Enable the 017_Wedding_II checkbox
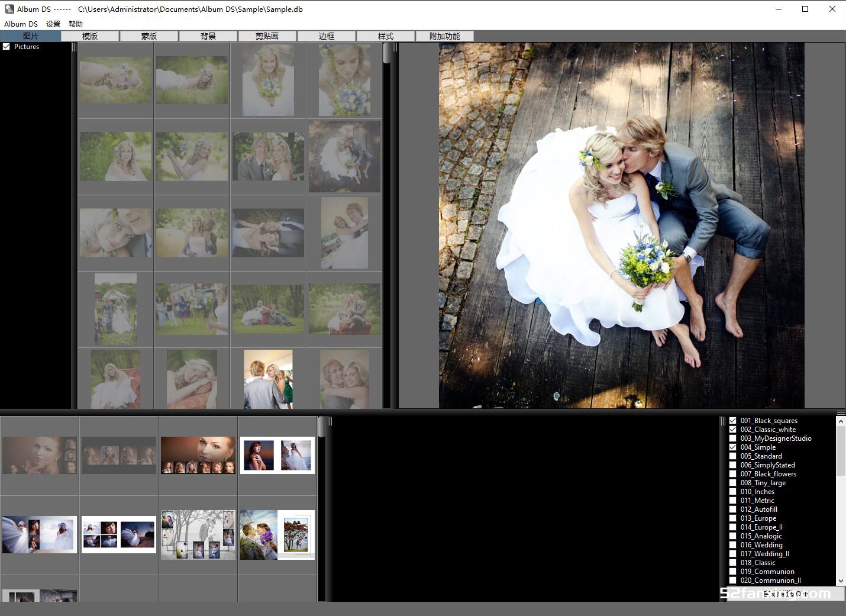The height and width of the screenshot is (616, 846). point(733,554)
